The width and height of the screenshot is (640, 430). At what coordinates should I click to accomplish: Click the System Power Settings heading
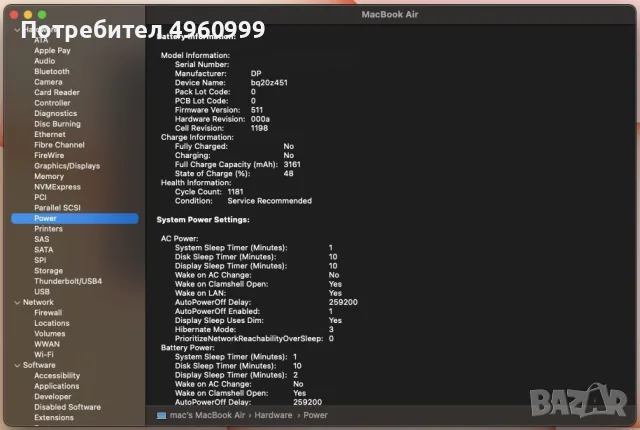pos(203,219)
